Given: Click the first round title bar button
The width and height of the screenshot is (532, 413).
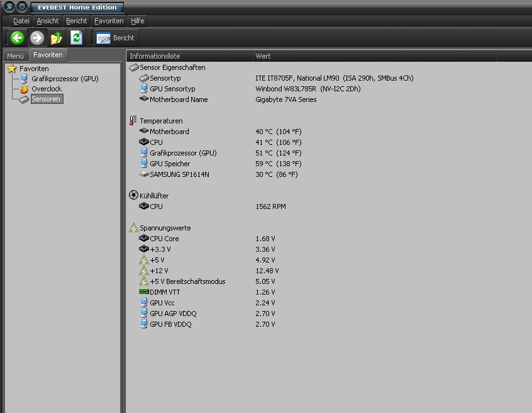Looking at the screenshot, I should [9, 6].
